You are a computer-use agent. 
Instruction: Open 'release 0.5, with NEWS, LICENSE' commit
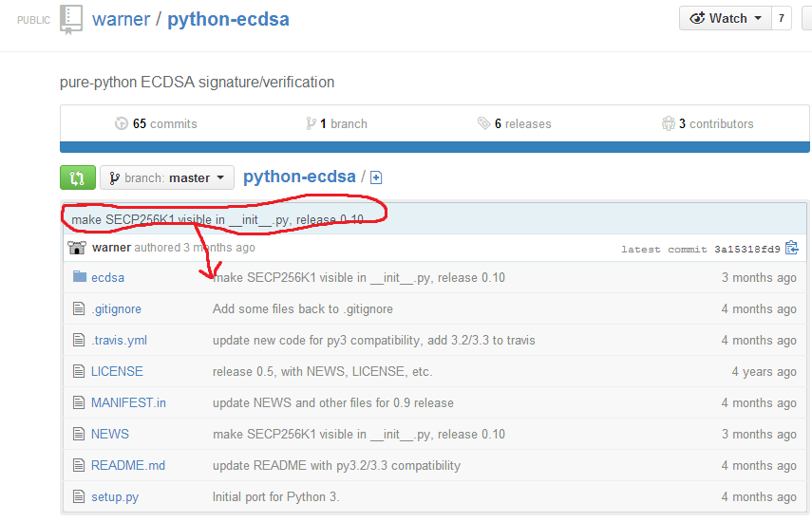pos(322,371)
